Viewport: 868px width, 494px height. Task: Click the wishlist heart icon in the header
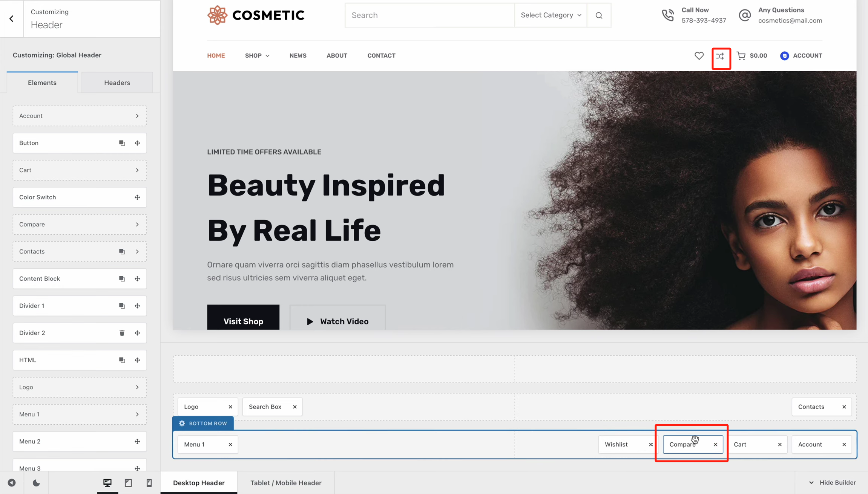tap(699, 55)
